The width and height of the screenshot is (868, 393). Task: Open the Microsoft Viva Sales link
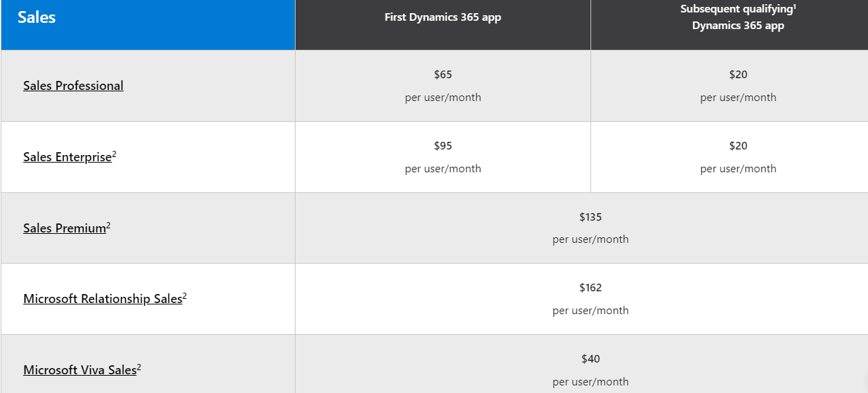(x=80, y=370)
